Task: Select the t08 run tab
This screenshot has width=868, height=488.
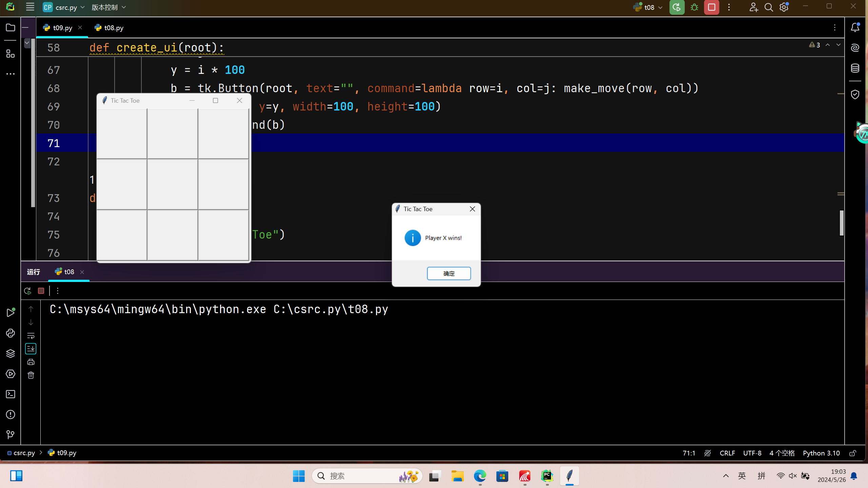Action: [x=68, y=272]
